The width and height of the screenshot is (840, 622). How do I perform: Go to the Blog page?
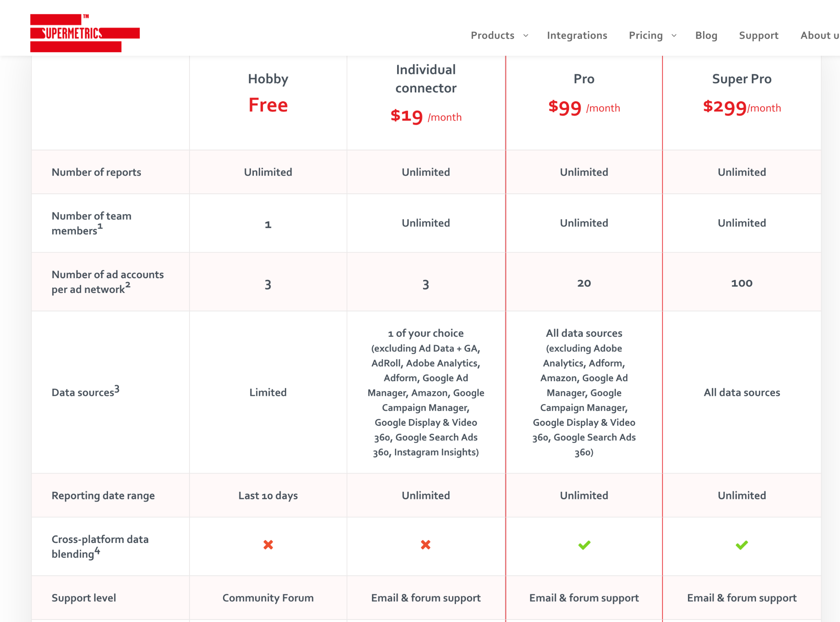click(706, 35)
